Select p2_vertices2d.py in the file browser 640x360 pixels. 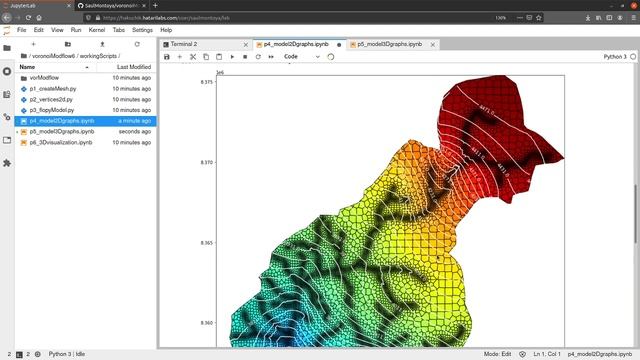point(86,100)
